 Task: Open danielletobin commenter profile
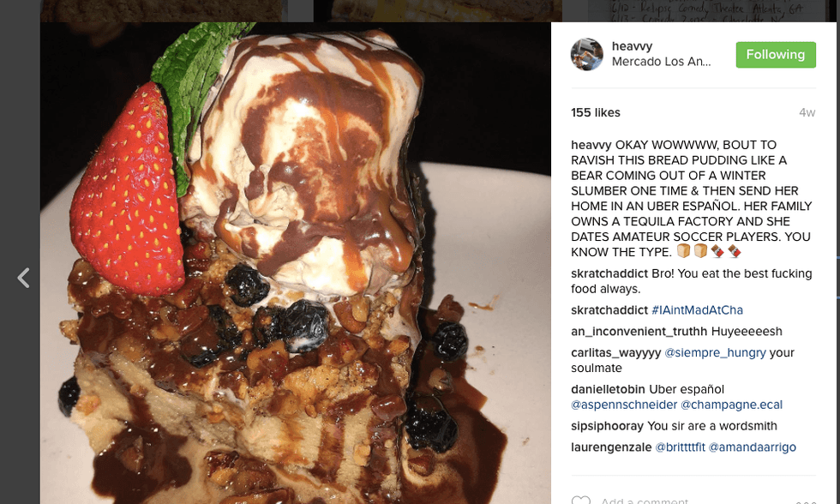(608, 389)
